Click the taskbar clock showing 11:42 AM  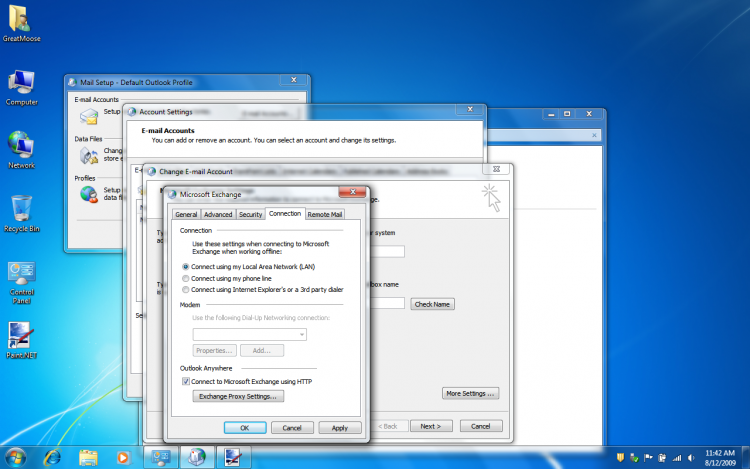720,458
